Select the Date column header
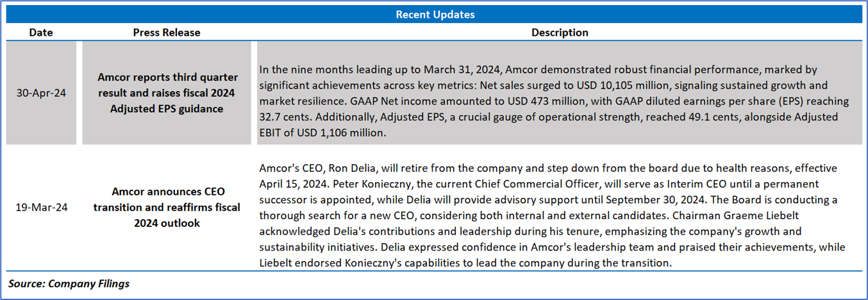Viewport: 868px width, 300px height. pyautogui.click(x=41, y=32)
